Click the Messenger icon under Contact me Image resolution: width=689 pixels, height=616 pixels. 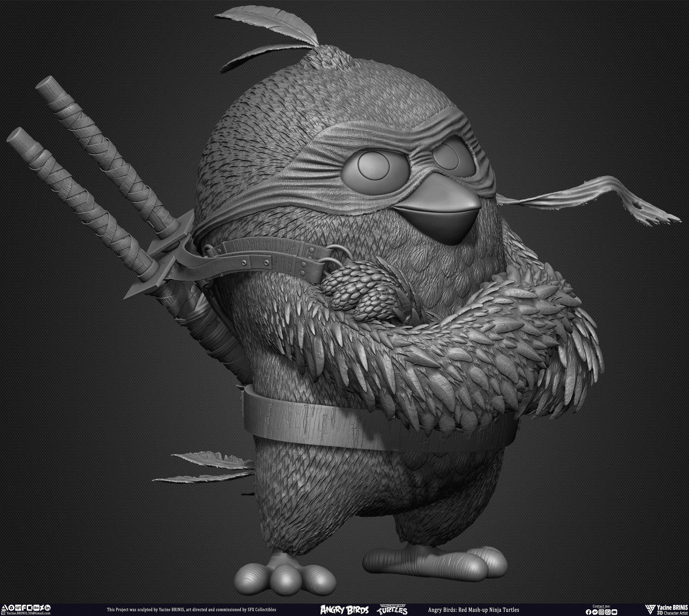point(595,612)
